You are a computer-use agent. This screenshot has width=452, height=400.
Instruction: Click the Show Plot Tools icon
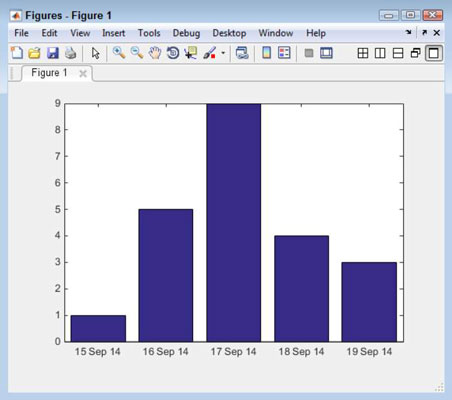[x=326, y=53]
